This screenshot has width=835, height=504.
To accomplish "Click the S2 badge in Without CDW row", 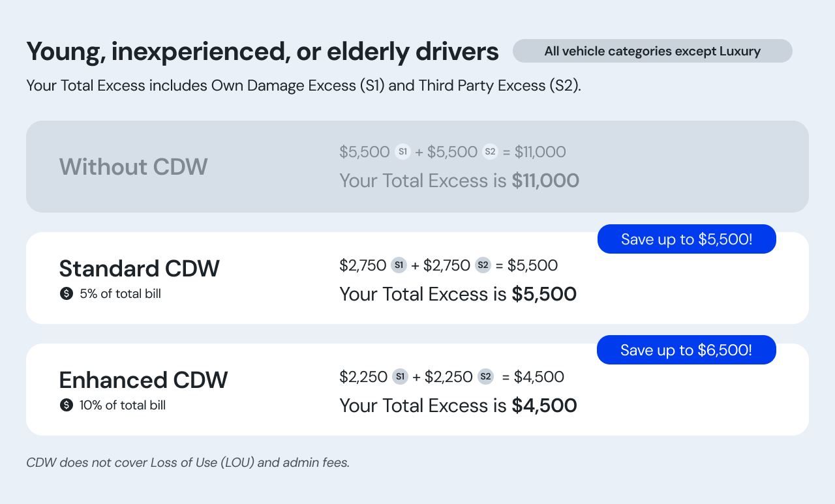I will 490,152.
